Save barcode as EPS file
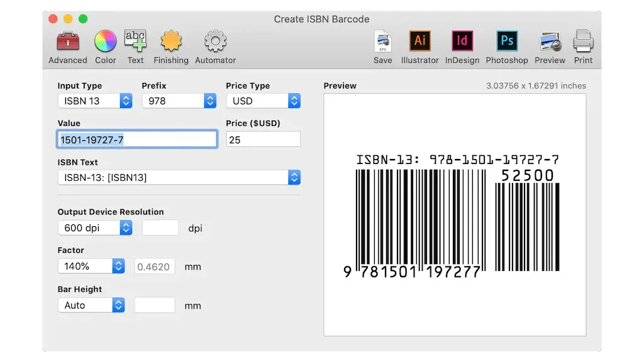This screenshot has width=644, height=362. tap(382, 47)
